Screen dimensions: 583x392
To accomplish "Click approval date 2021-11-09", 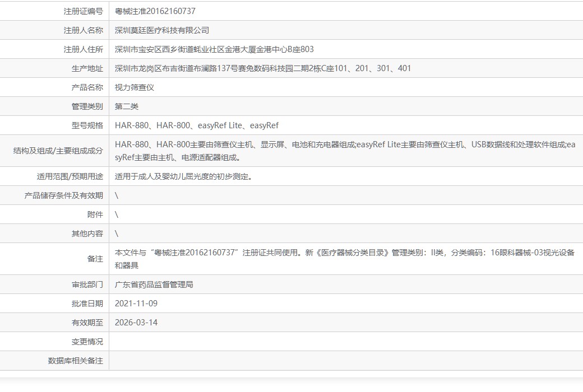I will pyautogui.click(x=136, y=304).
